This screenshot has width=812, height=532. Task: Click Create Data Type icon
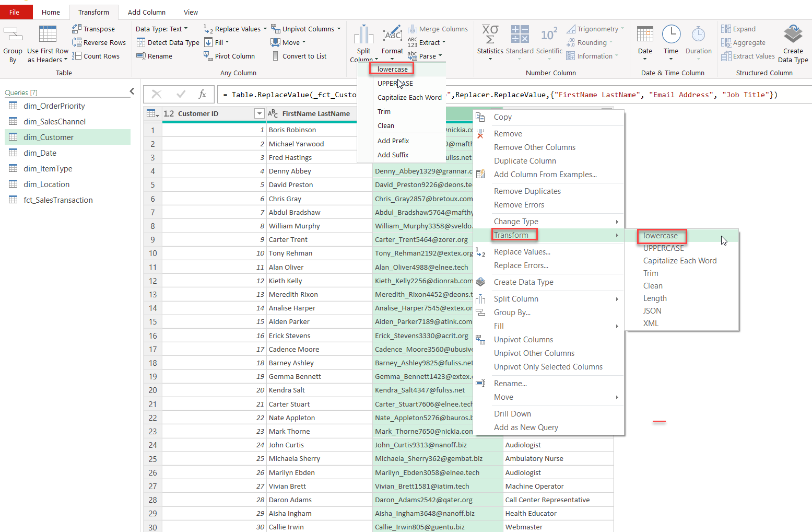point(793,34)
